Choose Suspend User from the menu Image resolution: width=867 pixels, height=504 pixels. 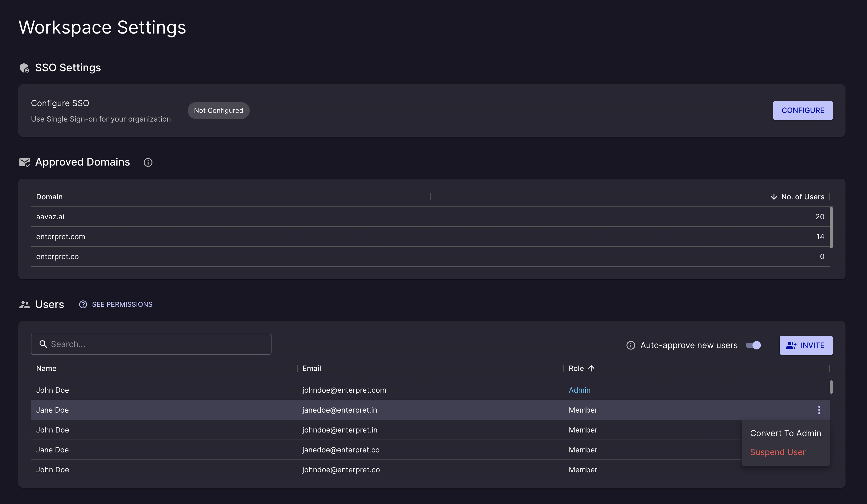(778, 452)
